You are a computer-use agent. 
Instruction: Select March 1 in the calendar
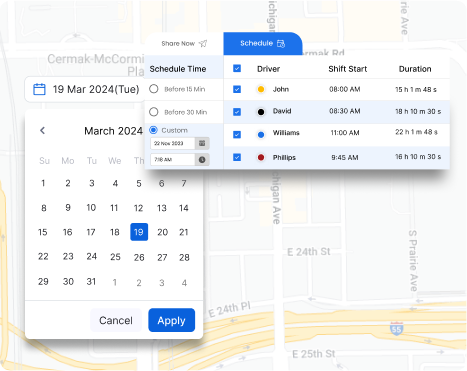(x=43, y=183)
